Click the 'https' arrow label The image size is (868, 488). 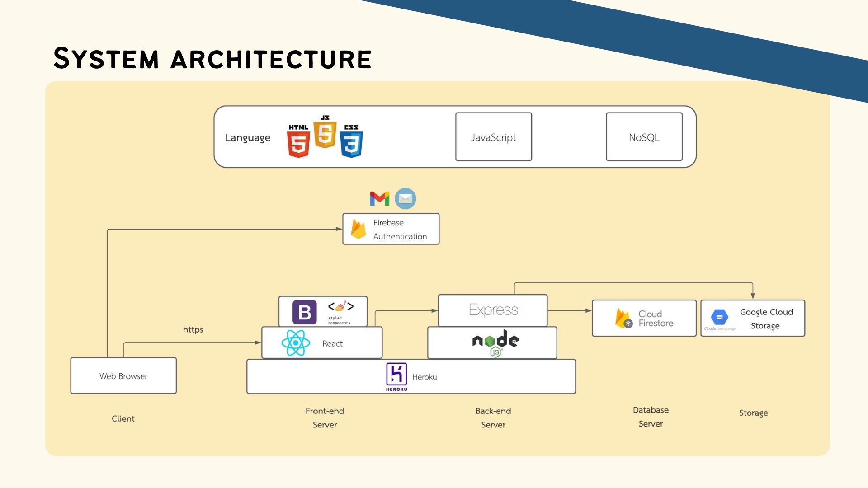pos(193,329)
